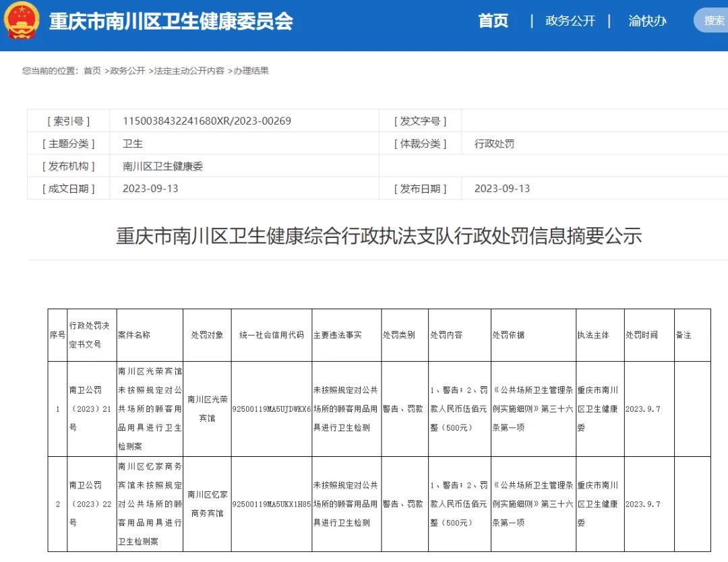The width and height of the screenshot is (728, 562).
Task: Select the 成文日期 value 2023-09-13
Action: click(x=150, y=189)
